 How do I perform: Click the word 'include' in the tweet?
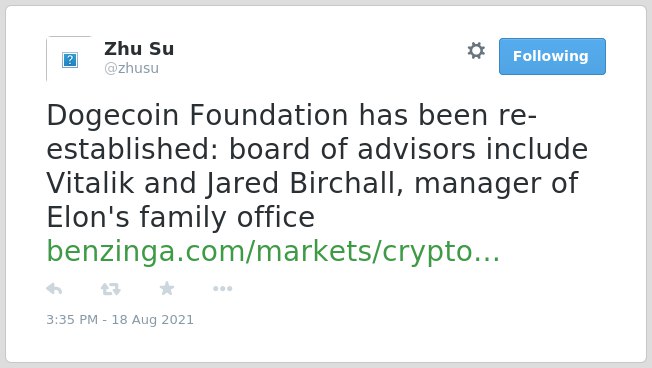537,149
